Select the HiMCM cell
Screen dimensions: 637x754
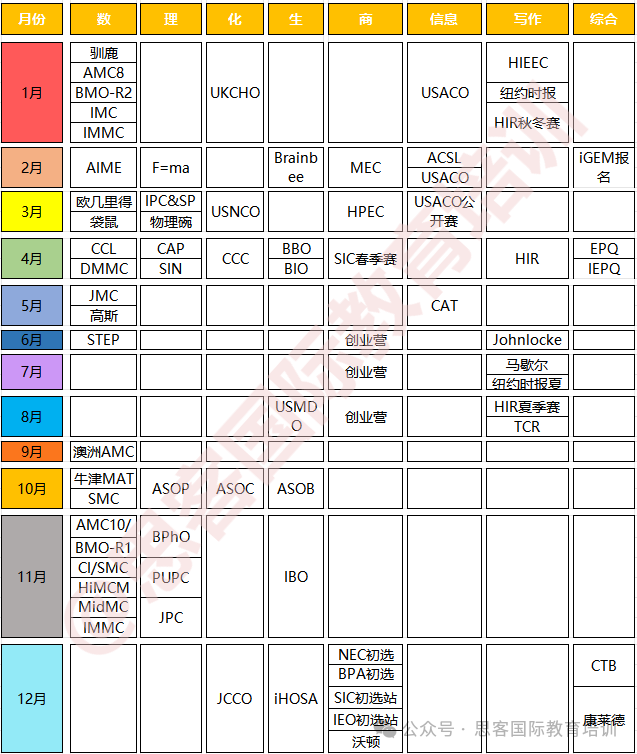103,588
